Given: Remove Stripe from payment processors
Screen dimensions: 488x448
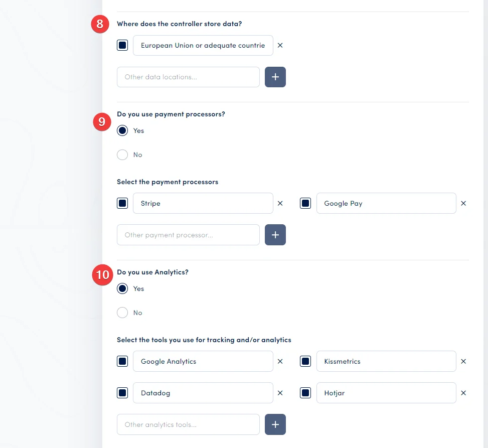Looking at the screenshot, I should 280,203.
